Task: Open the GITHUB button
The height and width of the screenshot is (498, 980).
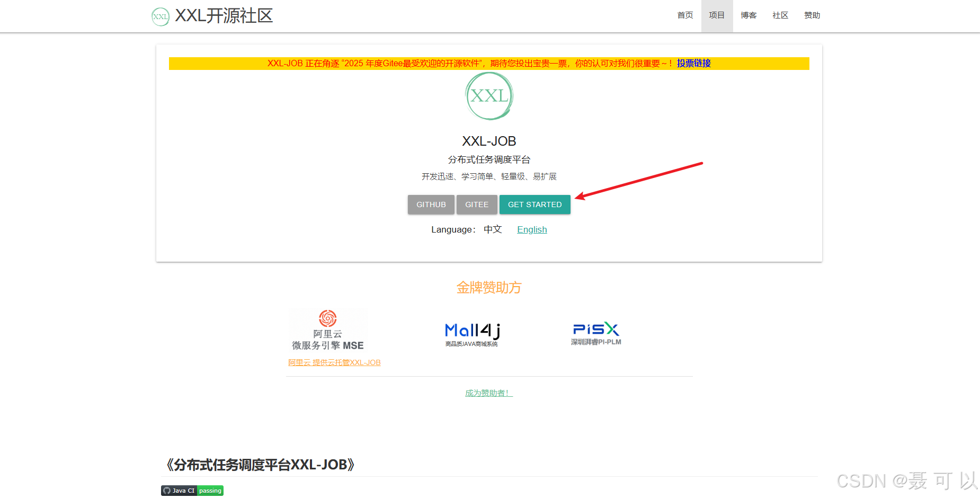Action: click(431, 204)
